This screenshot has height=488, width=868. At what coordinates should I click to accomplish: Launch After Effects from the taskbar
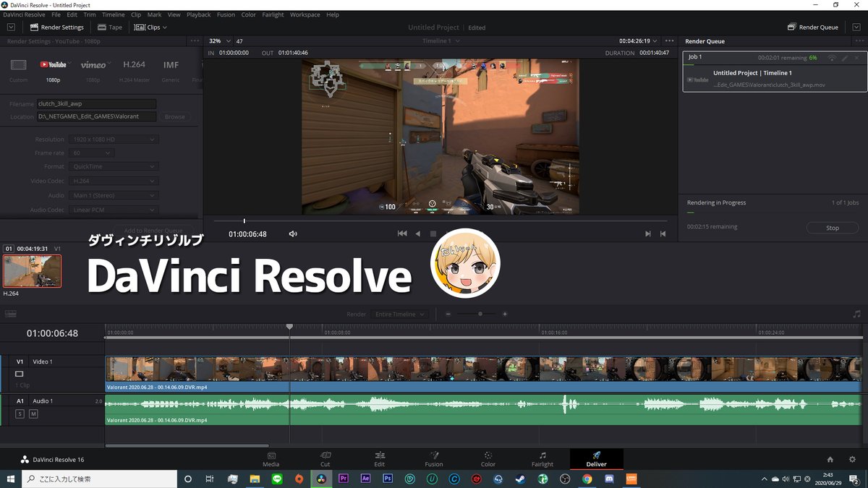tap(365, 479)
